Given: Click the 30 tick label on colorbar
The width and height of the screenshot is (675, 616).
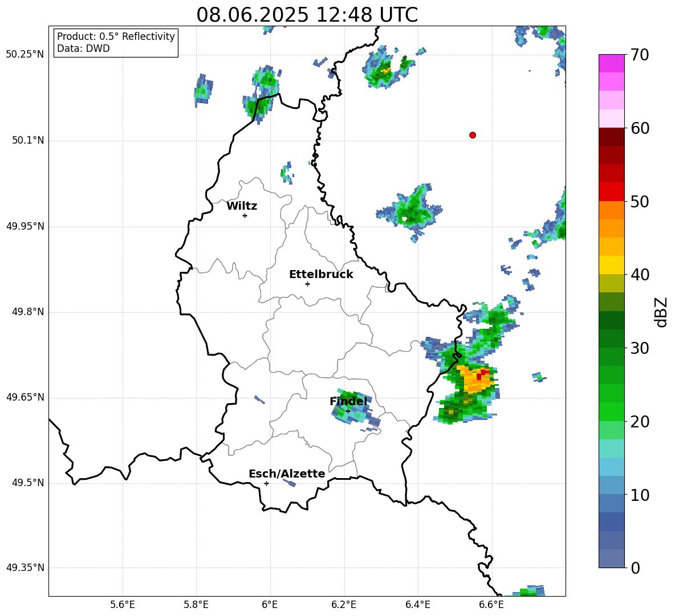Looking at the screenshot, I should (x=640, y=348).
